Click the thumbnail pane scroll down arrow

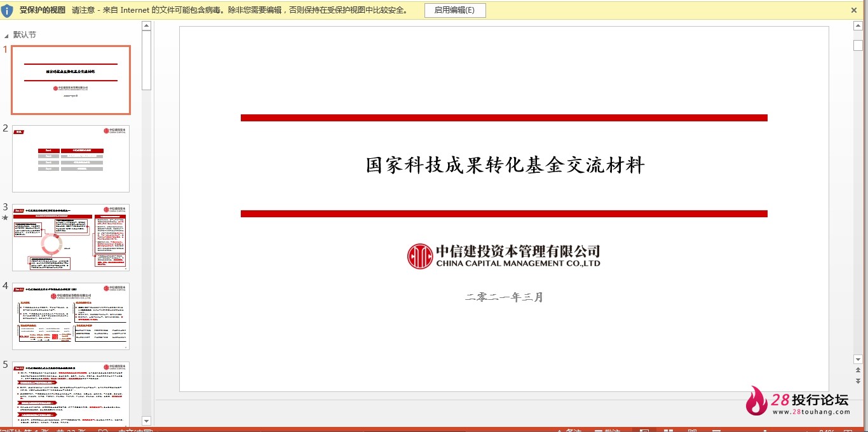click(146, 421)
